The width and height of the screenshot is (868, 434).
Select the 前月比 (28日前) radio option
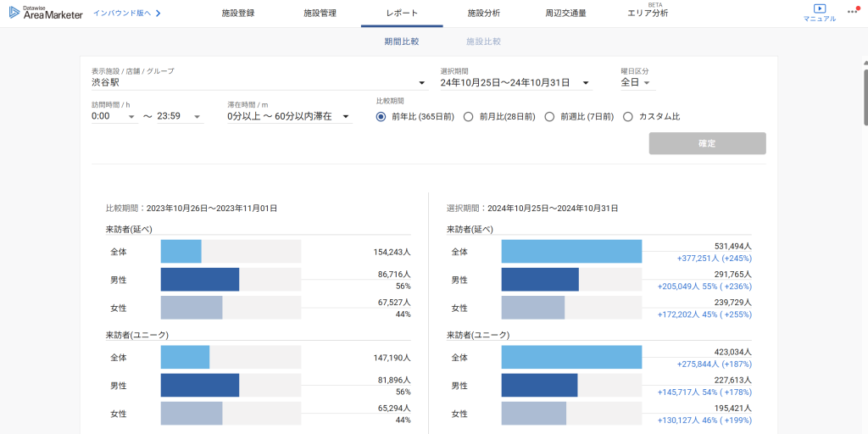coord(468,116)
